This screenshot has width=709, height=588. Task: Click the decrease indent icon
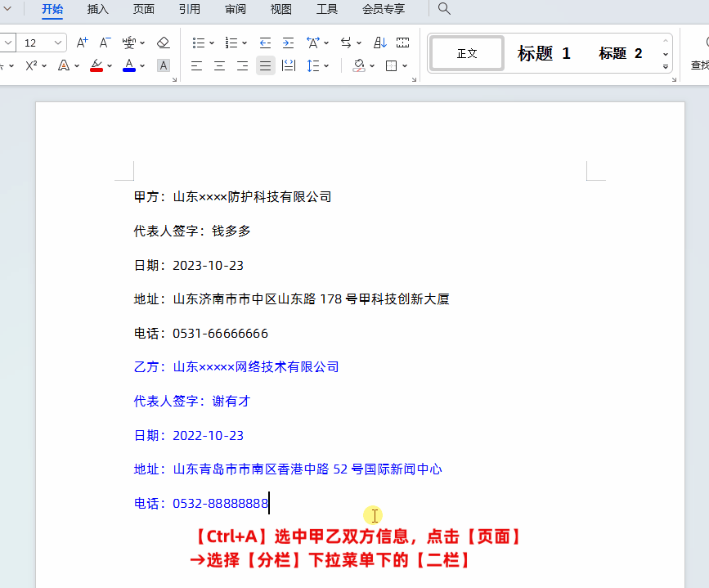265,43
